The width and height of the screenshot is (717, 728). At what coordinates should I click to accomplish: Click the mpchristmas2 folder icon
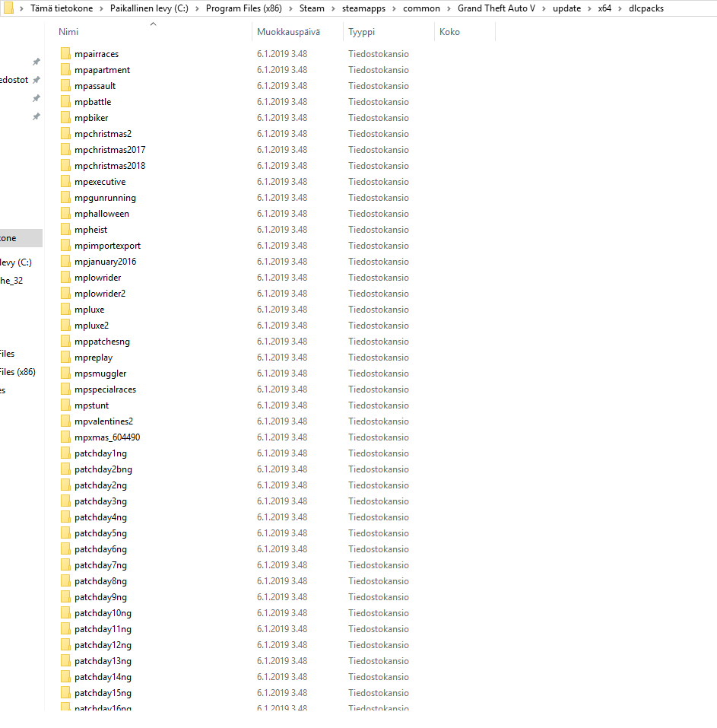tap(65, 134)
